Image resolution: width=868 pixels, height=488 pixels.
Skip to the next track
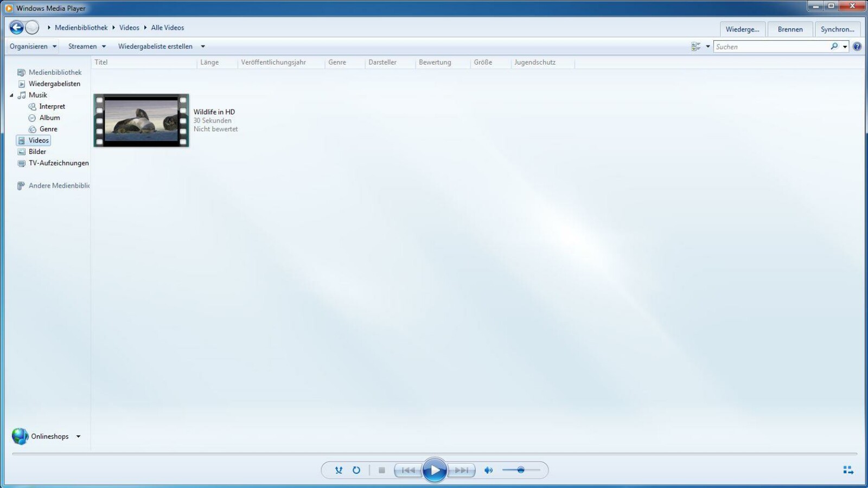462,470
